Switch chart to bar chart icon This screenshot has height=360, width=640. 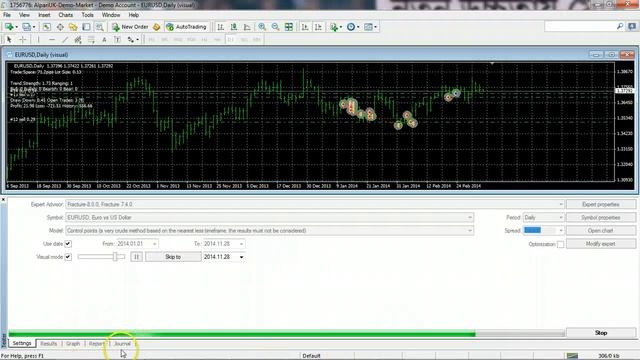(220, 27)
